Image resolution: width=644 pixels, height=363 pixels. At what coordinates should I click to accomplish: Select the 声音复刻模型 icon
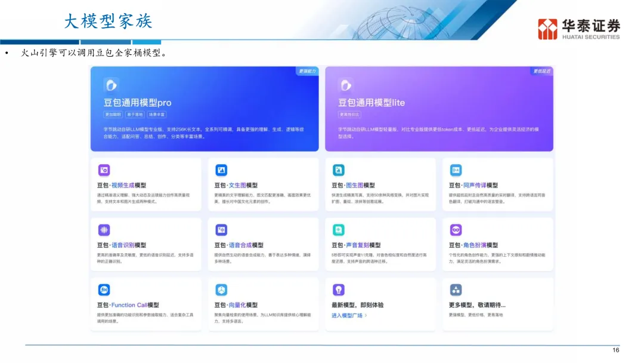(x=339, y=230)
